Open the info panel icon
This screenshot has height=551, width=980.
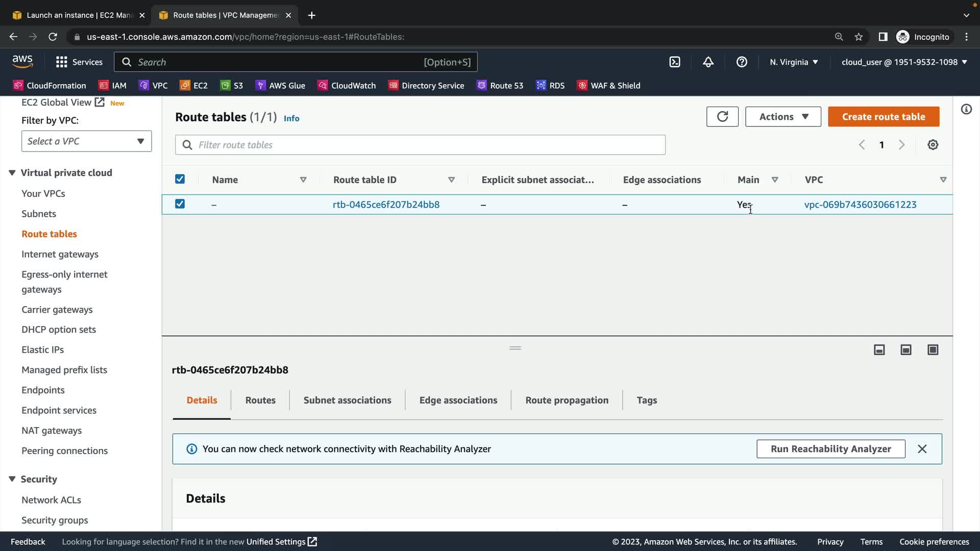coord(966,109)
